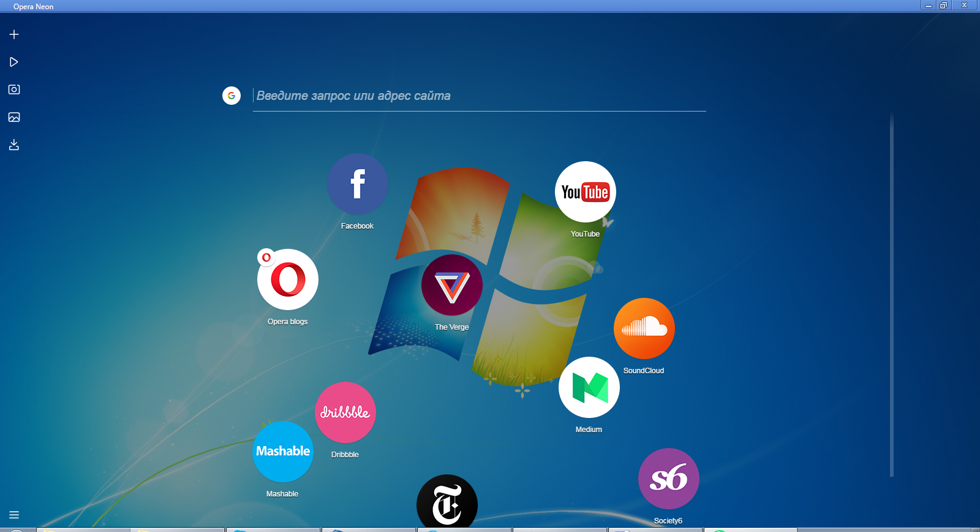
Task: Open The Verge speed dial bubble
Action: coord(452,285)
